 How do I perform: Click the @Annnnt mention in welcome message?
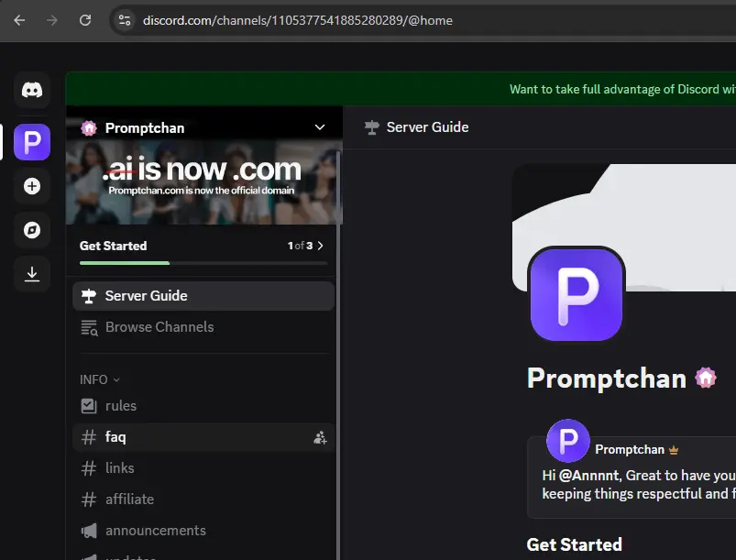588,476
